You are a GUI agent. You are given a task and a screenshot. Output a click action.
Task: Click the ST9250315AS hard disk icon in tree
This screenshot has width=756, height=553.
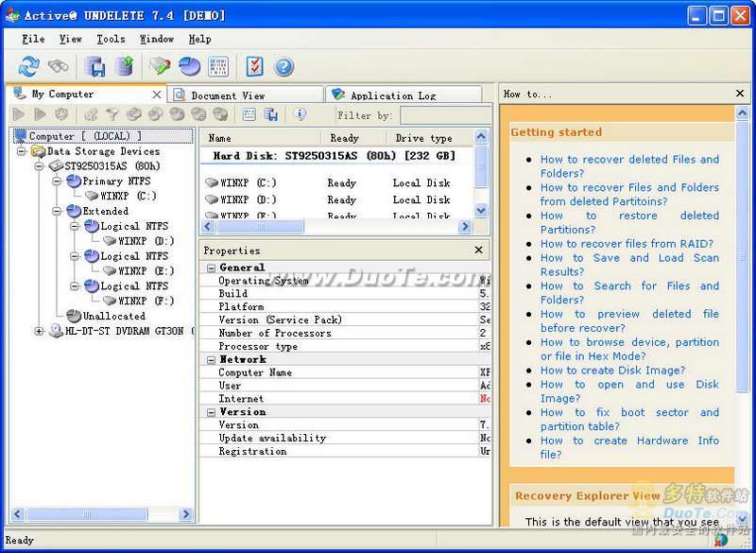point(56,166)
